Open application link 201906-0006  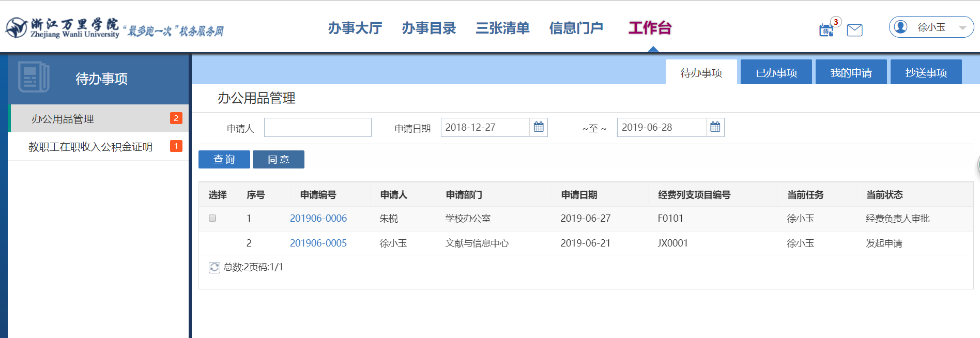pos(318,218)
